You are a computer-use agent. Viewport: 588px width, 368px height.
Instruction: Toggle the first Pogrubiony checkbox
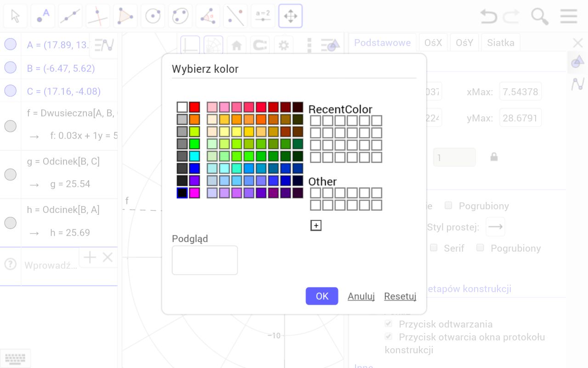[x=449, y=205]
